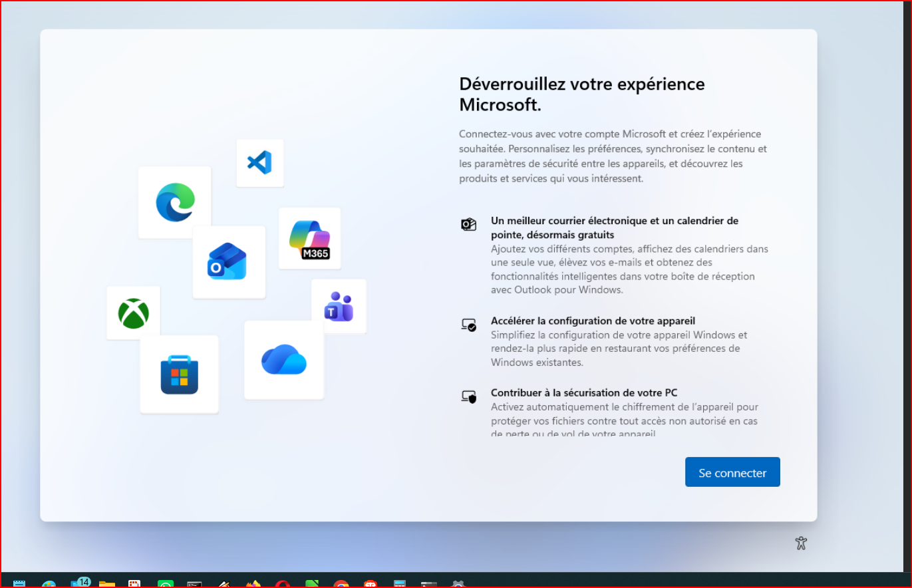Open the taskbar app with the 14 badge
This screenshot has height=588, width=912.
(x=80, y=583)
